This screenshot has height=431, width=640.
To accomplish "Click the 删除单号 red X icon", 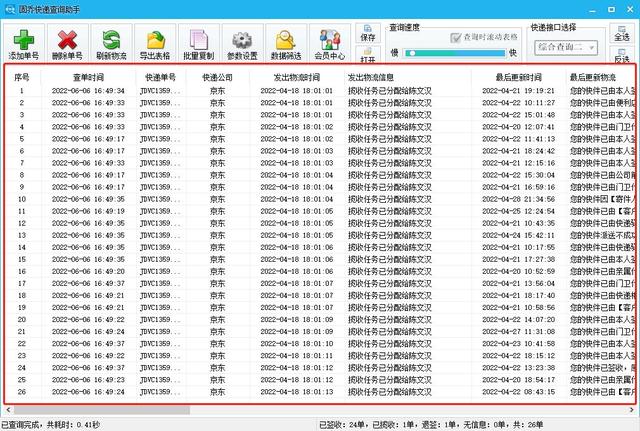I will (x=67, y=40).
